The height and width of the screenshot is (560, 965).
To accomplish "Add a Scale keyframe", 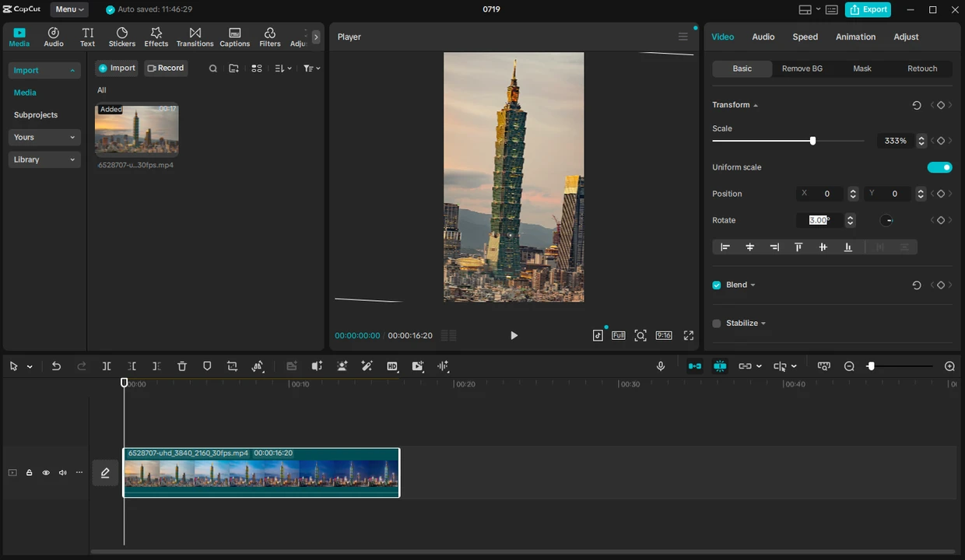I will 941,141.
